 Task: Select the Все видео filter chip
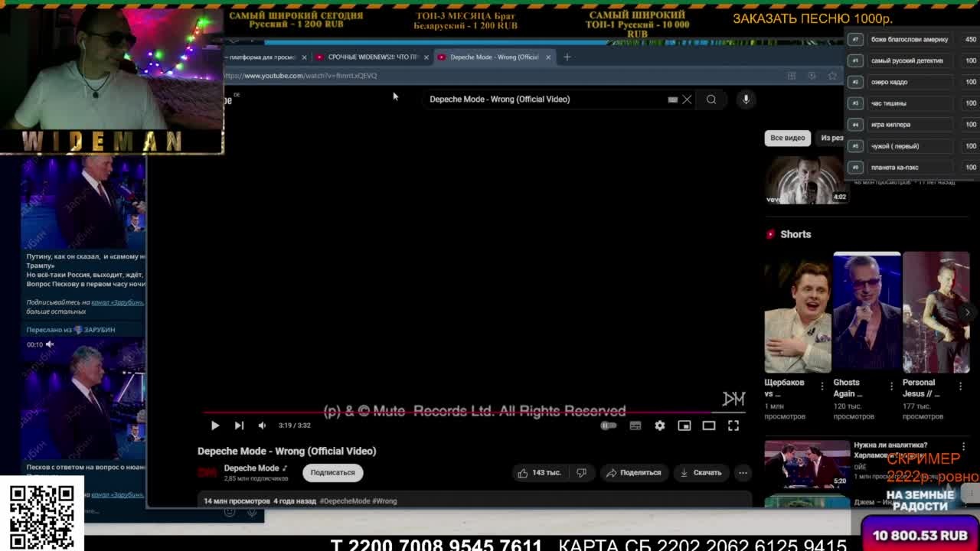pos(787,138)
